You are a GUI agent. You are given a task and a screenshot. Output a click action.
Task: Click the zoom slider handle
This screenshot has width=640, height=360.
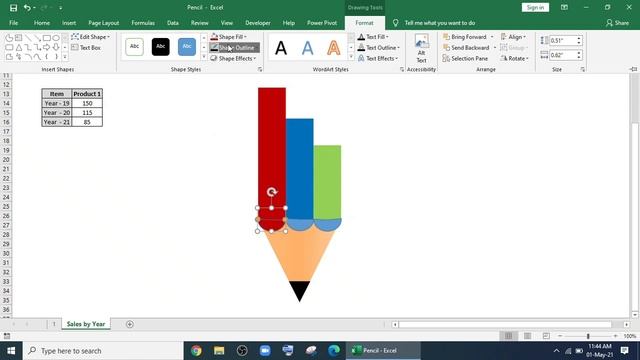(x=588, y=336)
